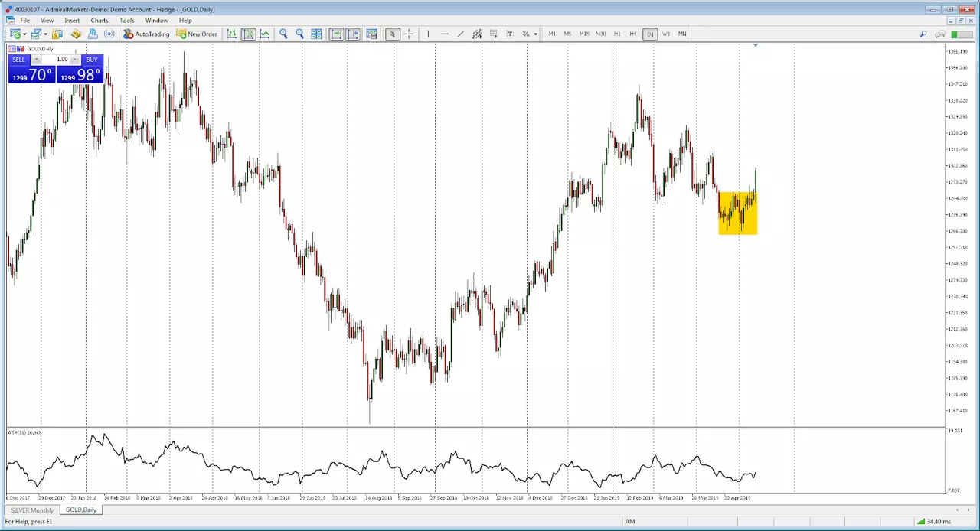Click the green connection status bar

tap(962, 34)
